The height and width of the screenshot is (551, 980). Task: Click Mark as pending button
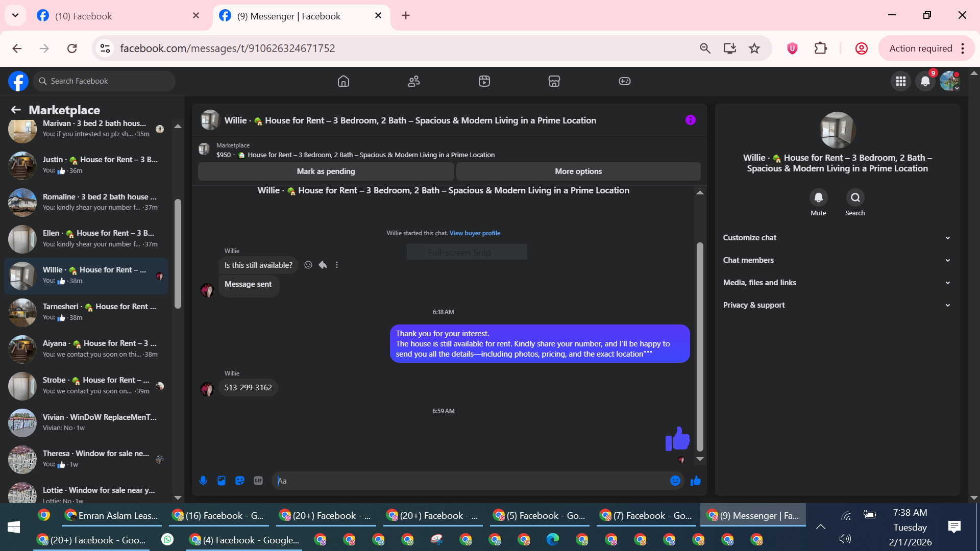pos(326,171)
